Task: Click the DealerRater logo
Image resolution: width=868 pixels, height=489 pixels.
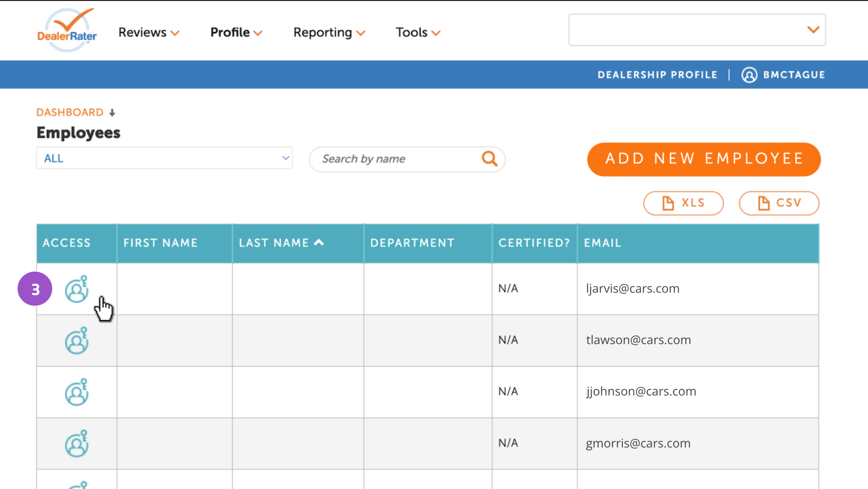Action: [x=67, y=30]
